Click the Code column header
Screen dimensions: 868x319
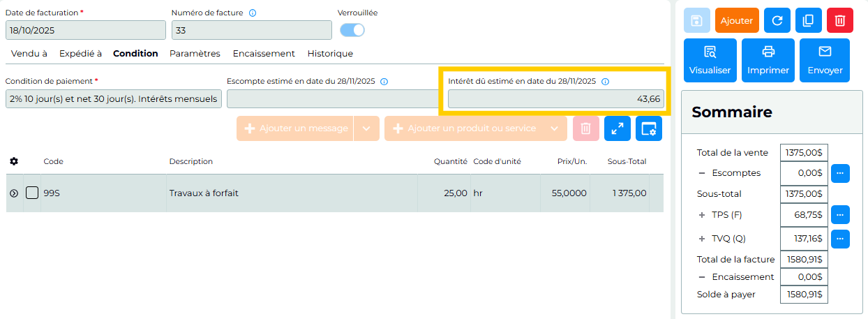(54, 161)
